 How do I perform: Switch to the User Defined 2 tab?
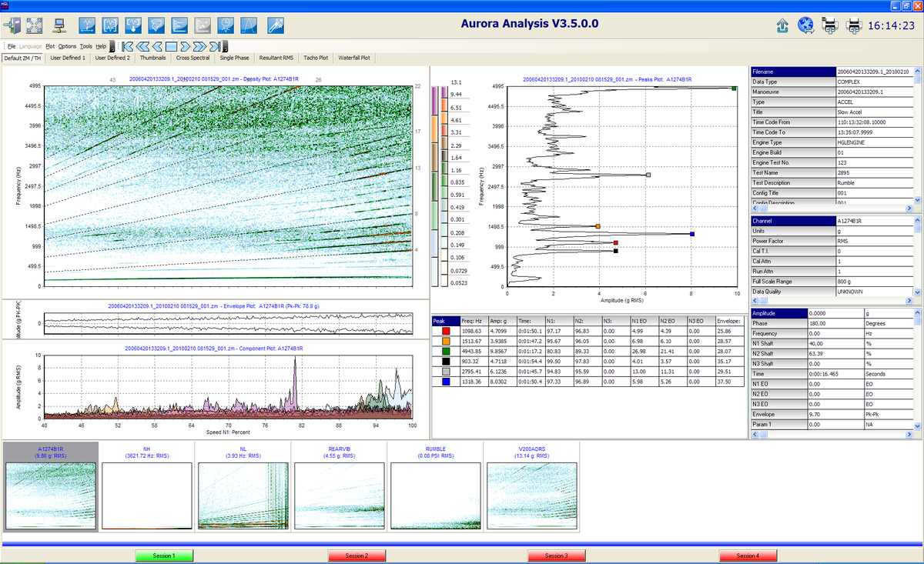(x=112, y=58)
